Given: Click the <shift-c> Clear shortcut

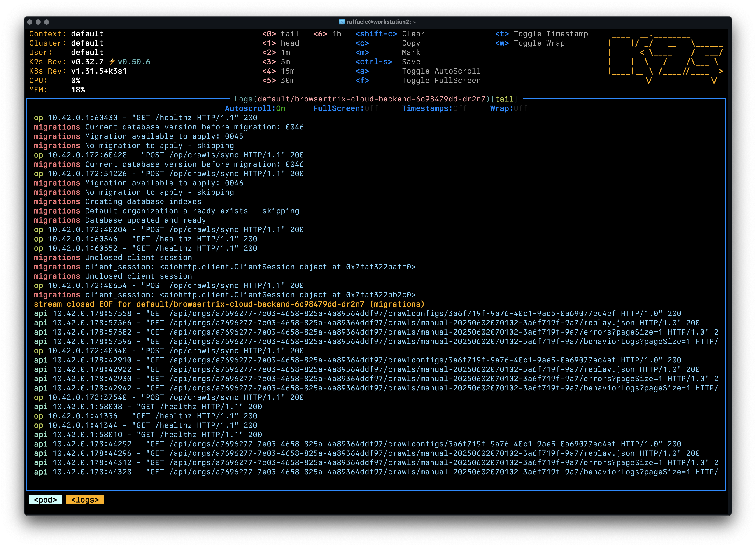Looking at the screenshot, I should point(390,34).
